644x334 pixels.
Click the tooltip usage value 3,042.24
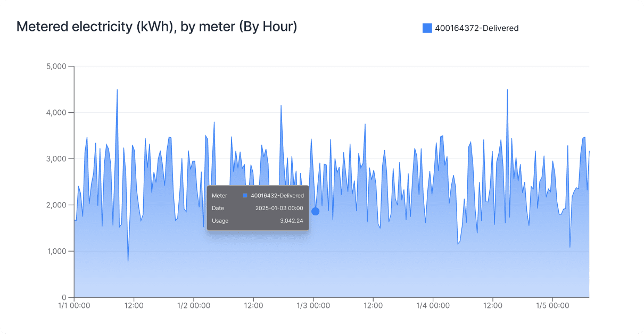click(x=292, y=221)
